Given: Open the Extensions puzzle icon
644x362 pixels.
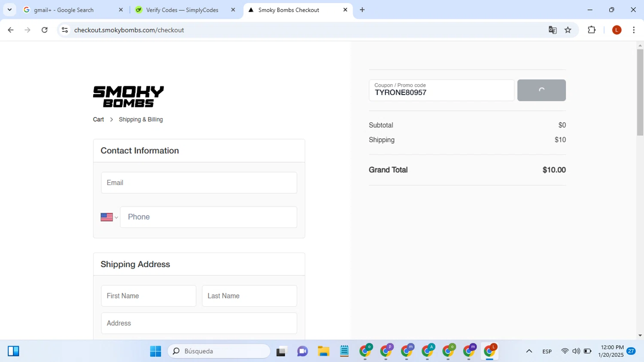Looking at the screenshot, I should click(x=592, y=30).
